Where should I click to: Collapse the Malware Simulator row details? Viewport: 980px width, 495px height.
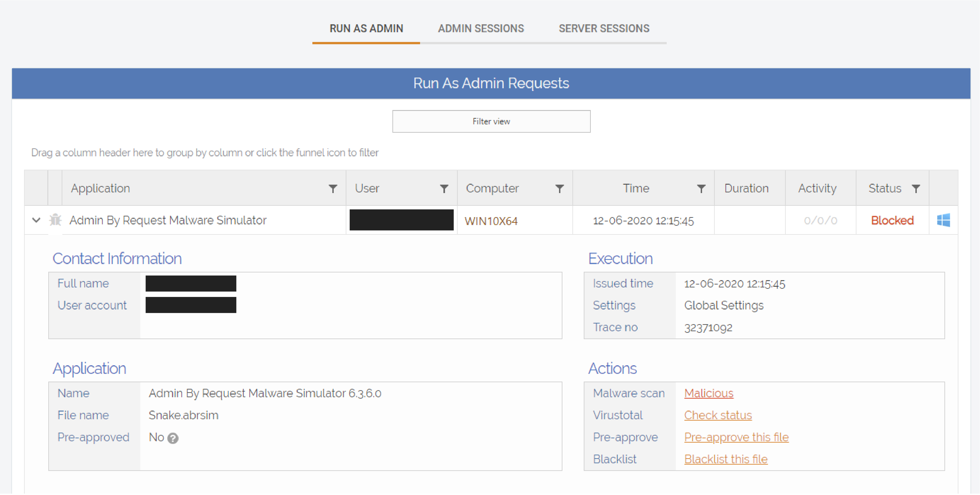(x=36, y=220)
